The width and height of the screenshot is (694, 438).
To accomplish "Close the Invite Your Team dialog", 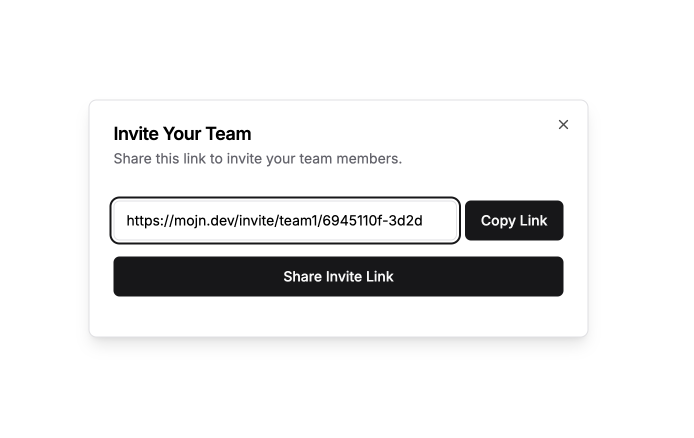I will click(563, 125).
